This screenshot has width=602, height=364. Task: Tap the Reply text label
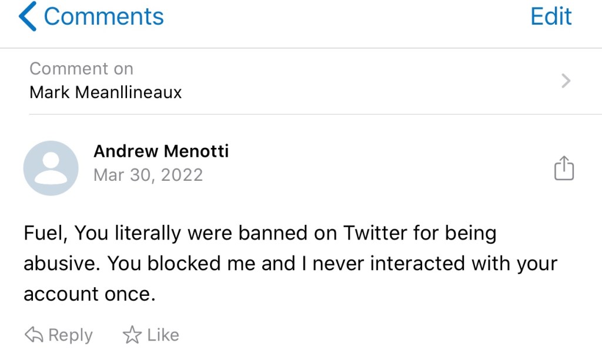click(x=71, y=335)
